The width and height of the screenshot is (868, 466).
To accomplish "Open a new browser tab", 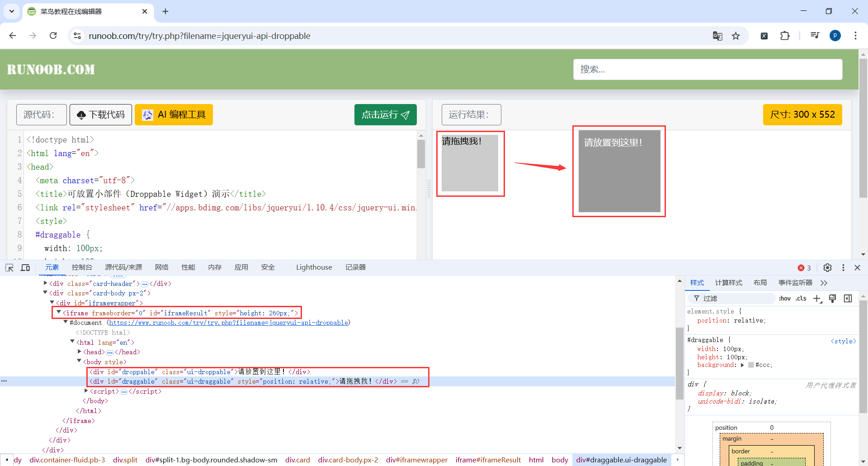I will pyautogui.click(x=165, y=11).
